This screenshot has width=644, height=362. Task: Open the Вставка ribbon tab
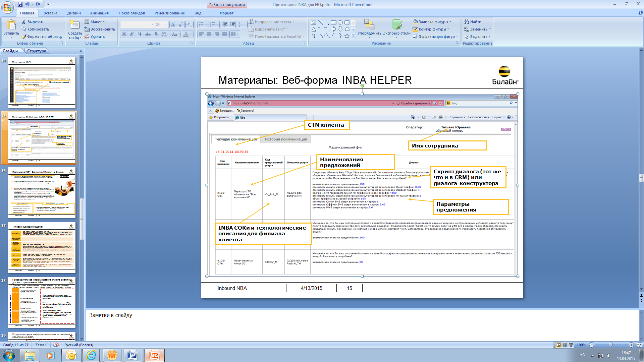point(50,13)
